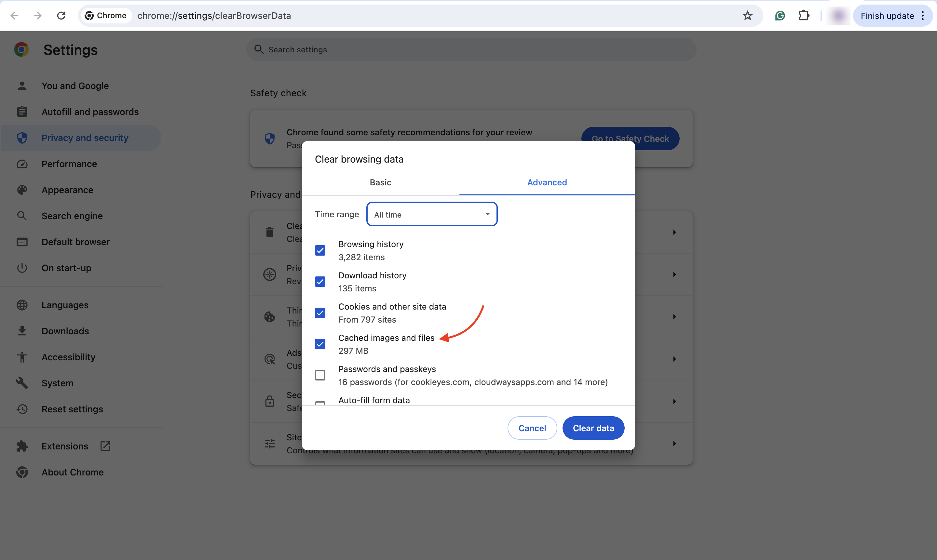Image resolution: width=937 pixels, height=560 pixels.
Task: Click the download arrow icon for Downloads
Action: coord(22,331)
